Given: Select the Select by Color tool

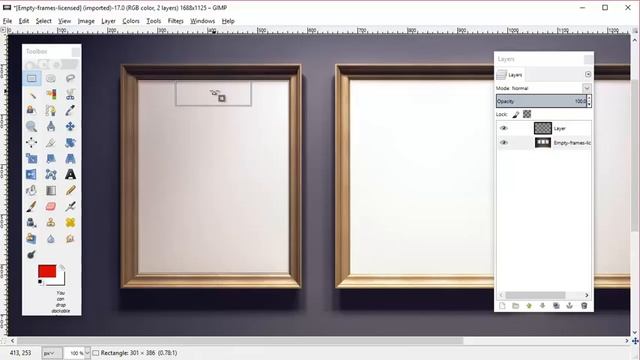Looking at the screenshot, I should click(x=51, y=94).
